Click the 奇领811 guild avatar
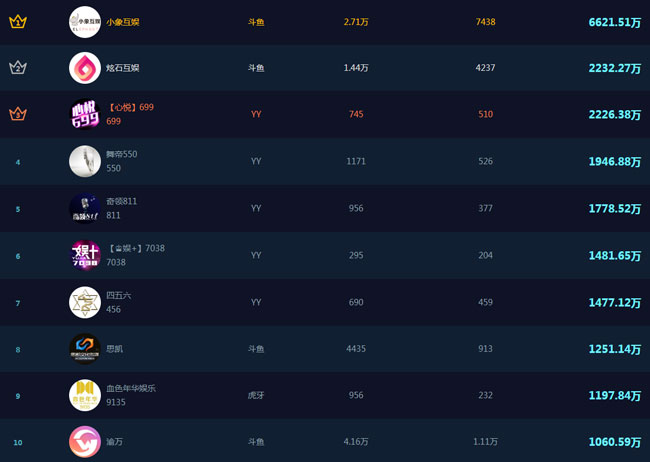 tap(85, 208)
